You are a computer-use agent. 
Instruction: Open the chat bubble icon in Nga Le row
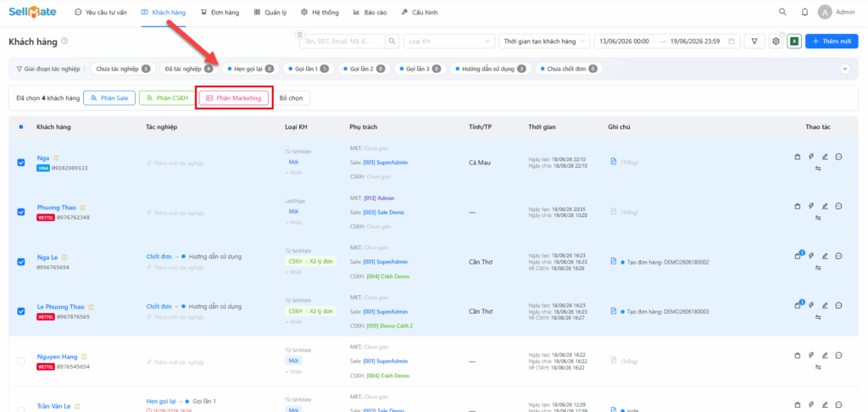point(838,256)
